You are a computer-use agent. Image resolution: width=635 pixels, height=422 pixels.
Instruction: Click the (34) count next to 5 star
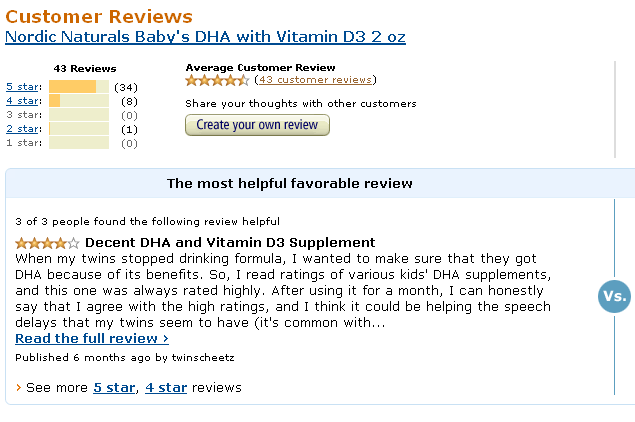126,87
